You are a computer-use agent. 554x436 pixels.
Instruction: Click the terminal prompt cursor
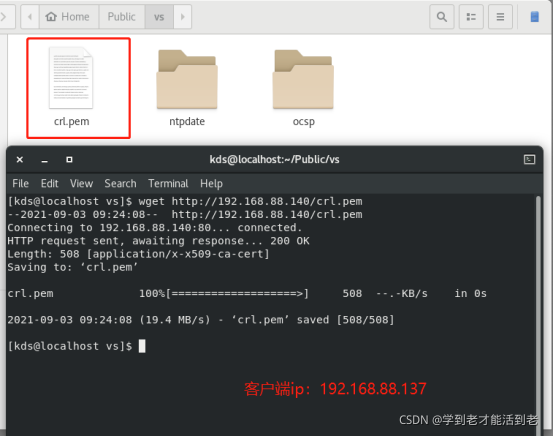click(142, 346)
